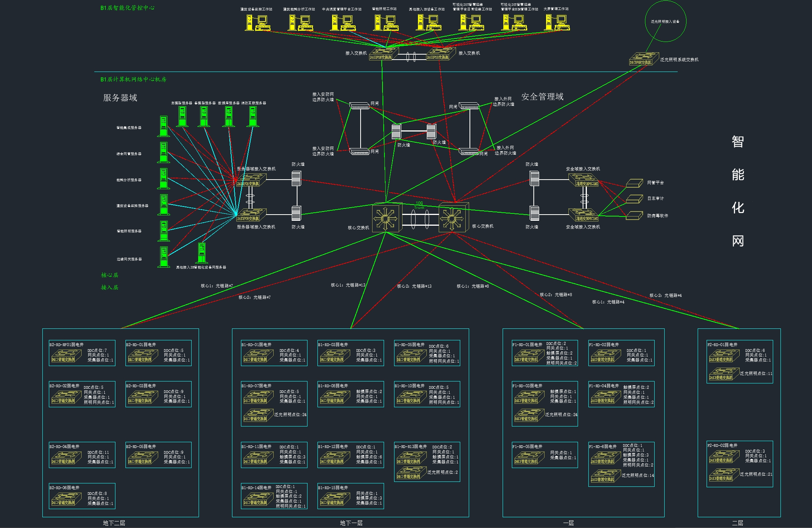
Task: Click the 核心1: 光链路*13 label
Action: (x=348, y=285)
